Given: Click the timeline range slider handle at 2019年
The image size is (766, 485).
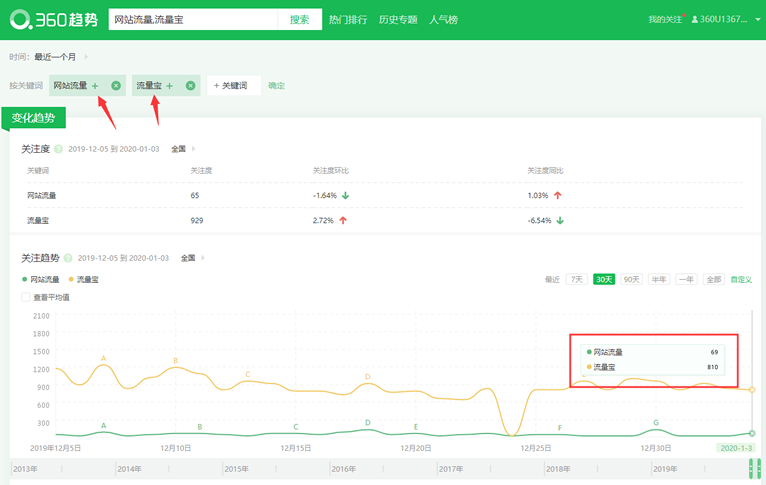Looking at the screenshot, I should point(755,468).
